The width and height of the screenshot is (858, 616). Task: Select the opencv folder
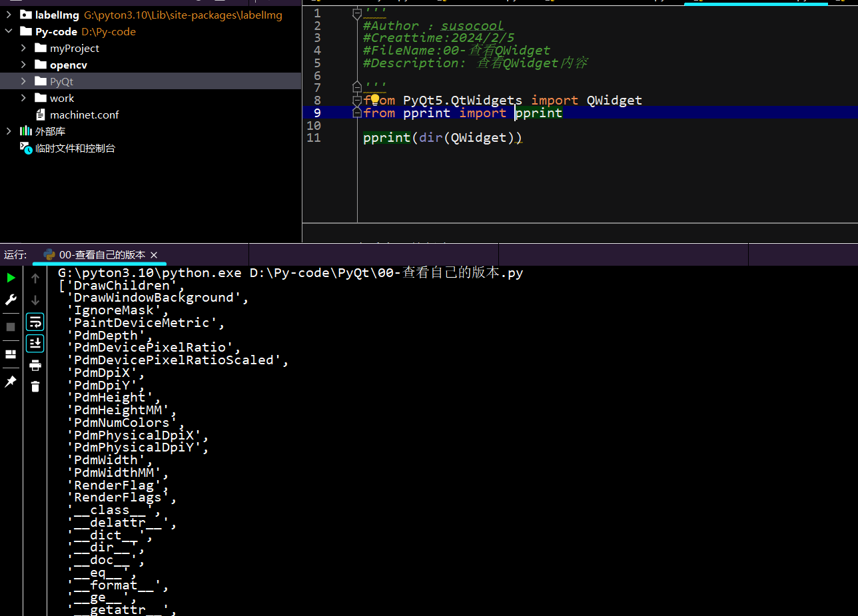pos(151,65)
